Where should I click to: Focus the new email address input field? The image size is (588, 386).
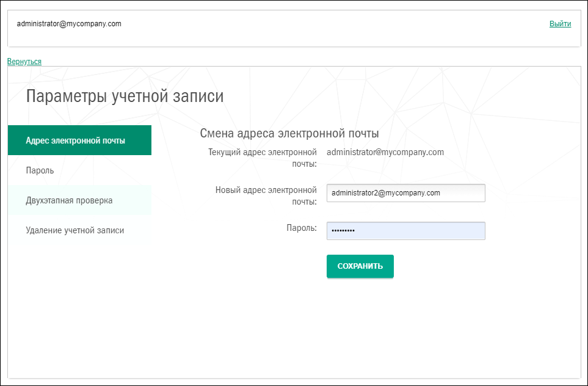click(x=405, y=193)
